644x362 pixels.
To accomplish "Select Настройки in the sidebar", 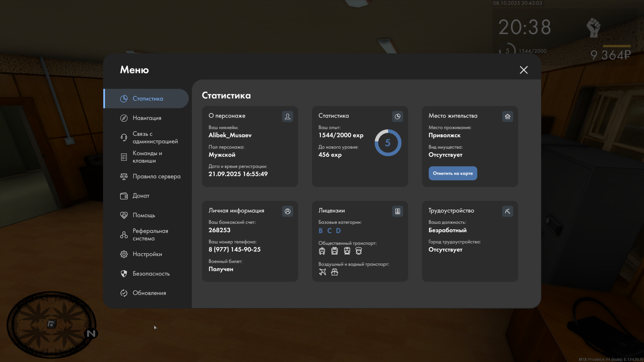I will pyautogui.click(x=147, y=254).
